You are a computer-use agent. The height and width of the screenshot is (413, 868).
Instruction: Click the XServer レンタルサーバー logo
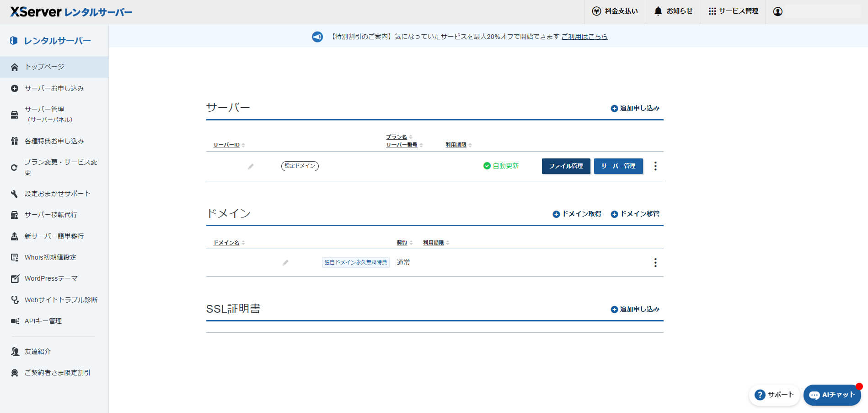click(71, 12)
